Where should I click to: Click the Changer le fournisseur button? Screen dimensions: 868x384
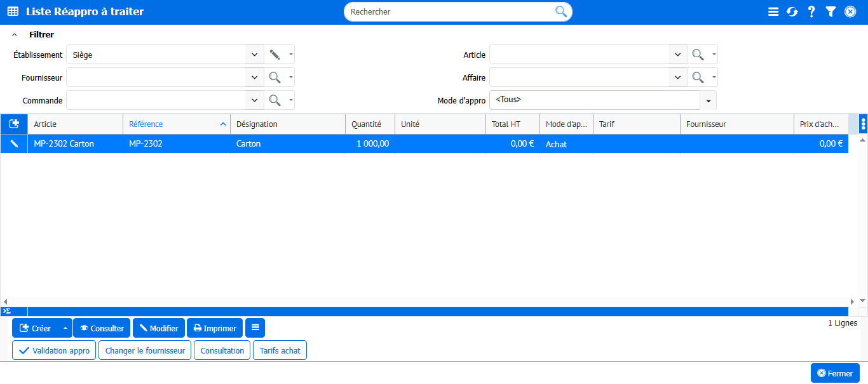pyautogui.click(x=145, y=350)
